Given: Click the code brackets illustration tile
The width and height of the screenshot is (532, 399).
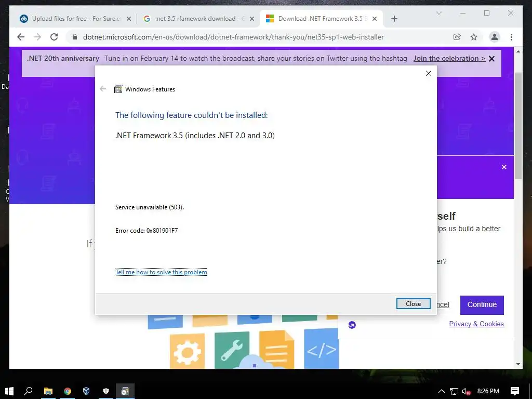Looking at the screenshot, I should coord(321,349).
